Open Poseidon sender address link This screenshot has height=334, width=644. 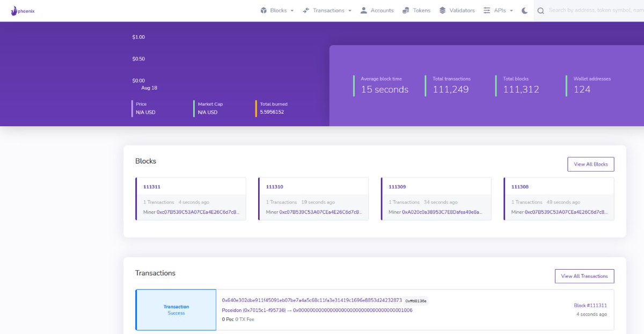coord(255,310)
